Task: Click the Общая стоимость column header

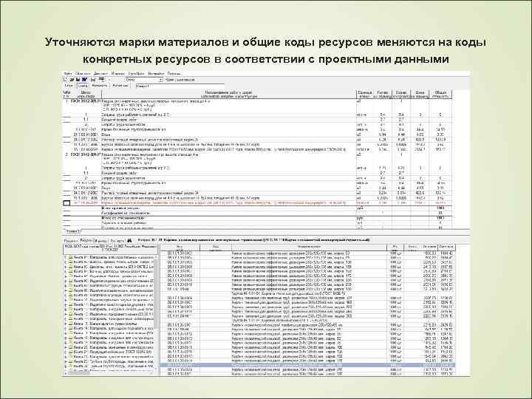Action: point(440,95)
